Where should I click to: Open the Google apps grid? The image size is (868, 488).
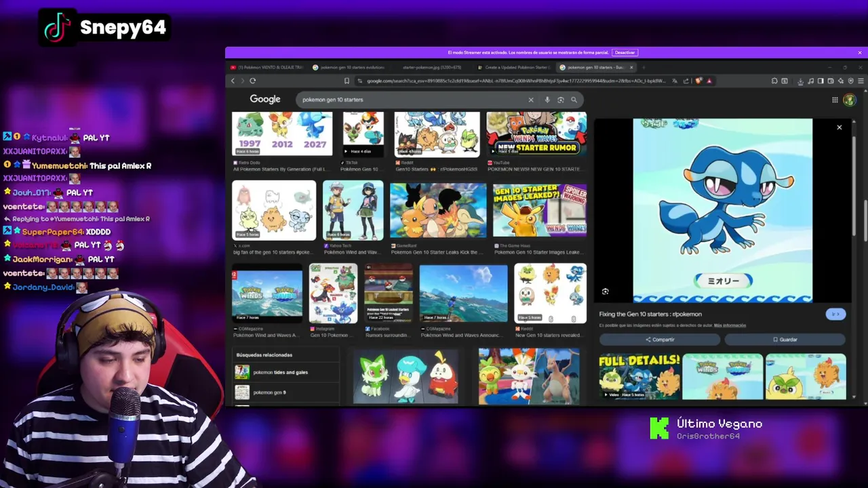[835, 100]
